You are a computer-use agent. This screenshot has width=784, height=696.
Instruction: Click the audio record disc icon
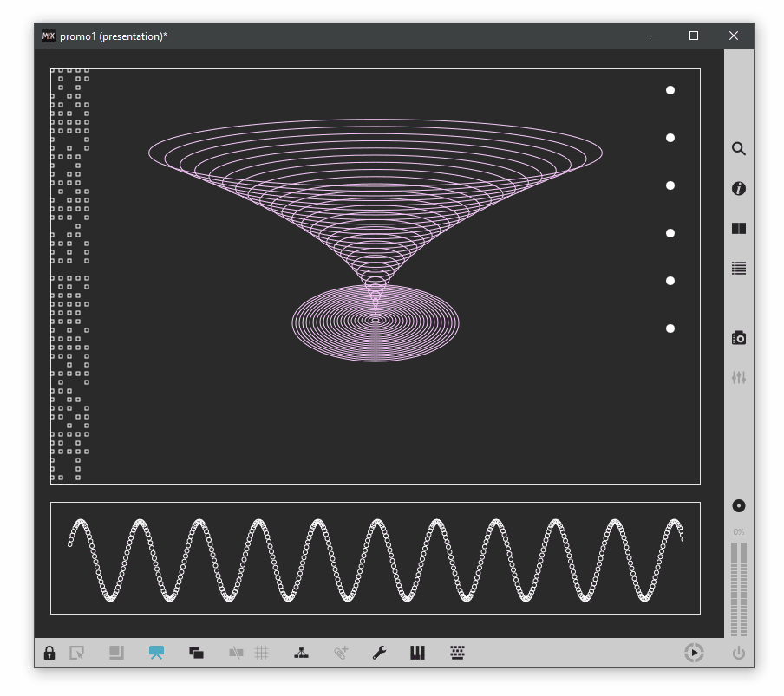point(738,506)
